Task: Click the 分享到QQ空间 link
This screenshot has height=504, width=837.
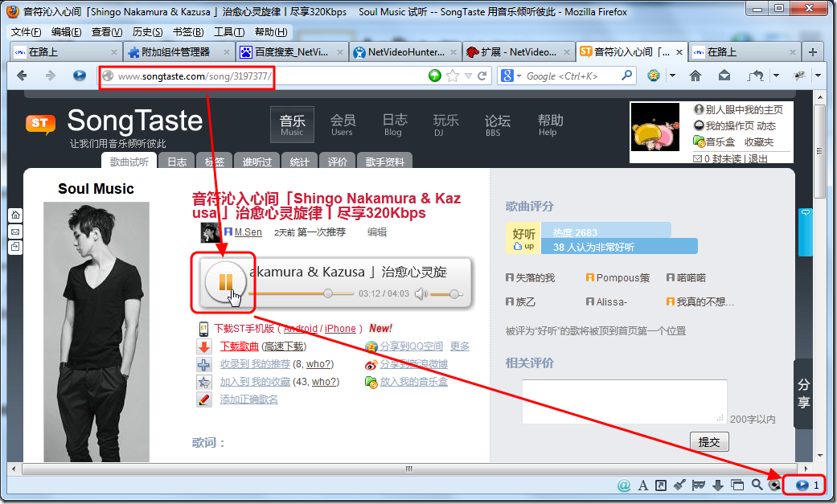Action: click(x=411, y=346)
